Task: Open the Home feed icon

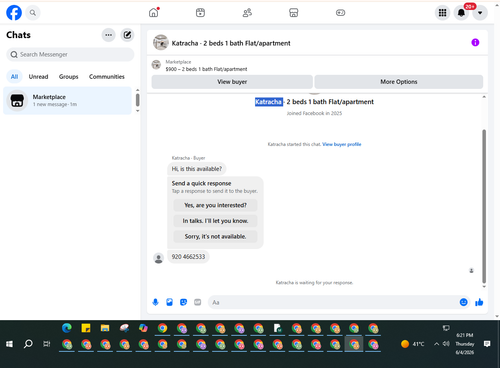Action: [x=154, y=13]
